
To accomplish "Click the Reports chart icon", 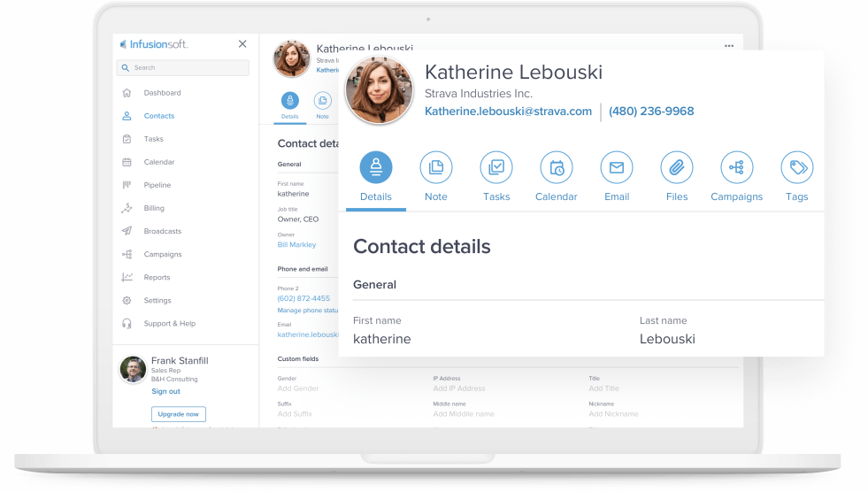I will tap(127, 277).
